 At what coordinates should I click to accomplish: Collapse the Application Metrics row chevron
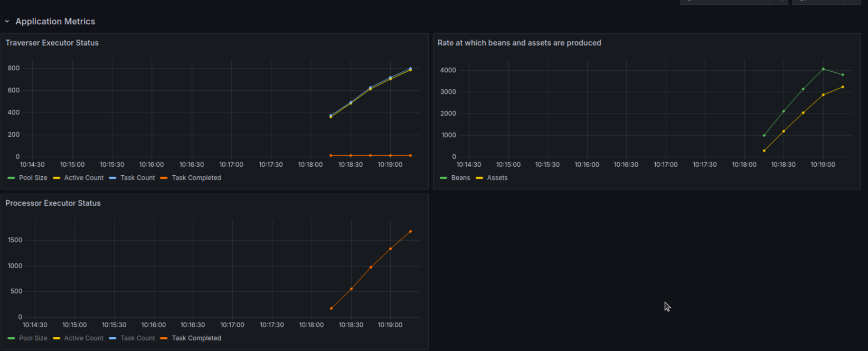7,22
